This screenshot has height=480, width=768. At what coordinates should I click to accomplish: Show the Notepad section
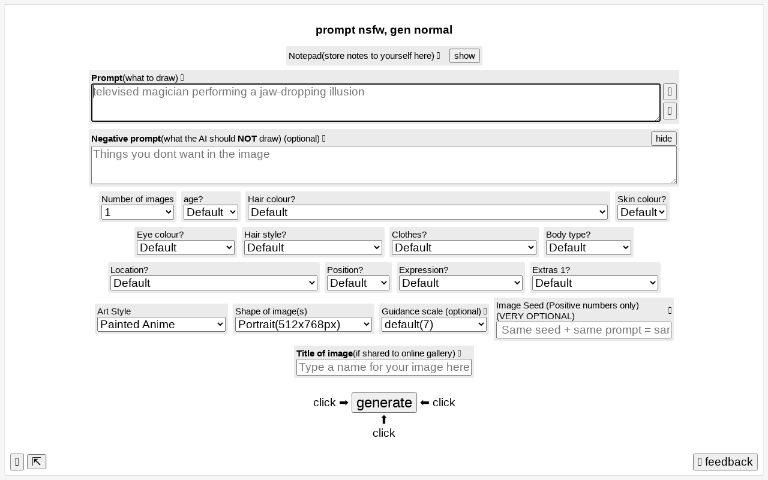(x=464, y=56)
